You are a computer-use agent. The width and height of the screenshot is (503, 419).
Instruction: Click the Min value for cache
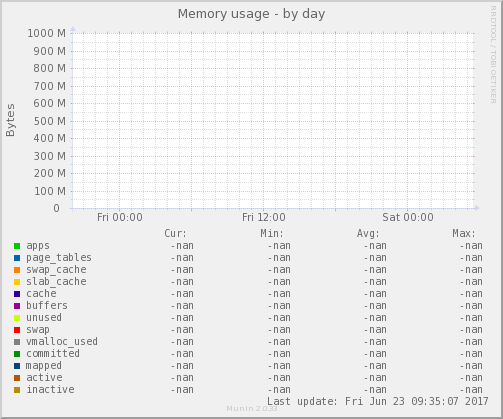(x=279, y=294)
